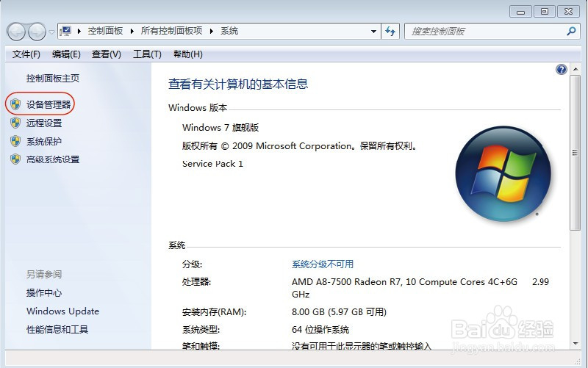588x368 pixels.
Task: Click the scrollbar up arrow
Action: 576,69
